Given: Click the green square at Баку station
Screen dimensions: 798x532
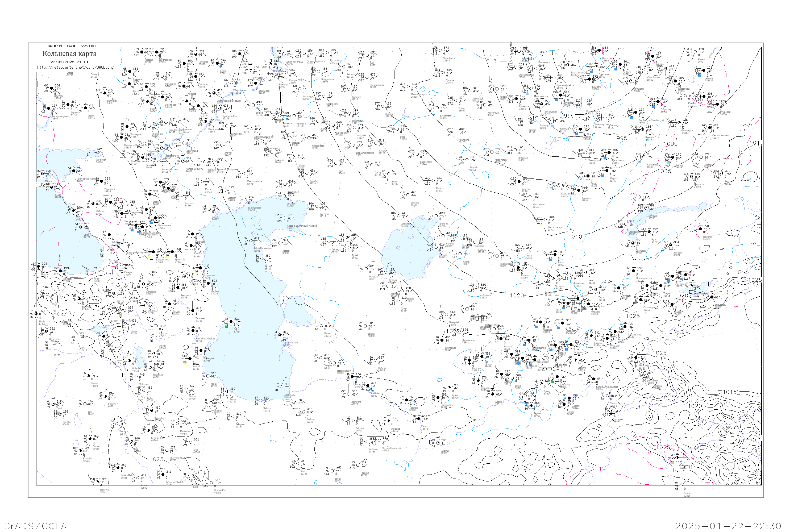Looking at the screenshot, I should click(227, 326).
